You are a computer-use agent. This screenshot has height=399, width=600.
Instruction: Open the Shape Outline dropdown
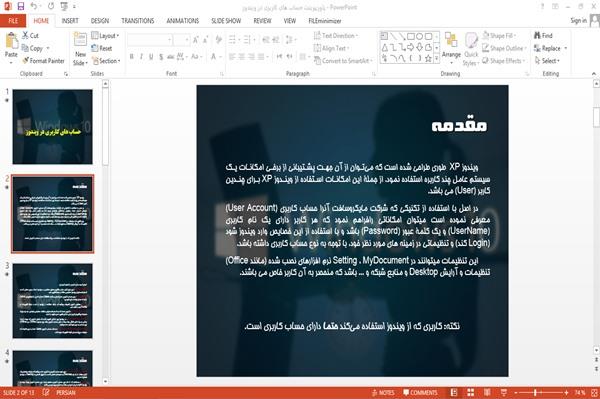504,48
